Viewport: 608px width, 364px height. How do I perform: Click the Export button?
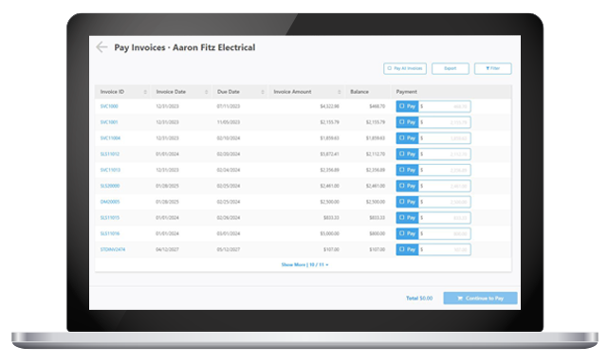coord(451,68)
